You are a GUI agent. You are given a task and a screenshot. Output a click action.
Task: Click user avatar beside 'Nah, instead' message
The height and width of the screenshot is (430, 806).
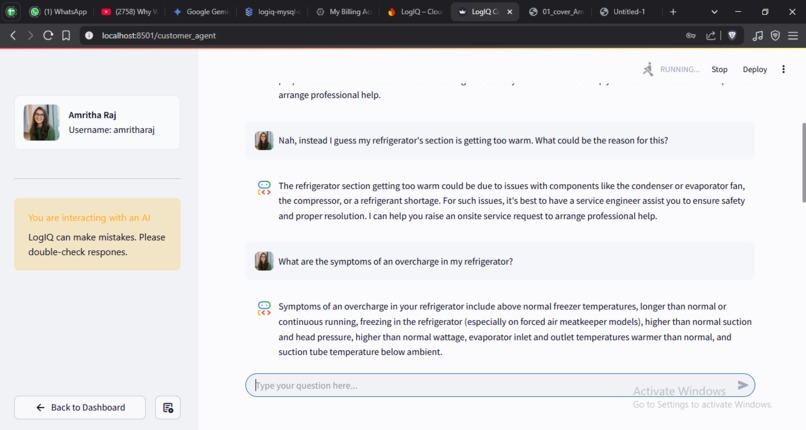pyautogui.click(x=264, y=140)
